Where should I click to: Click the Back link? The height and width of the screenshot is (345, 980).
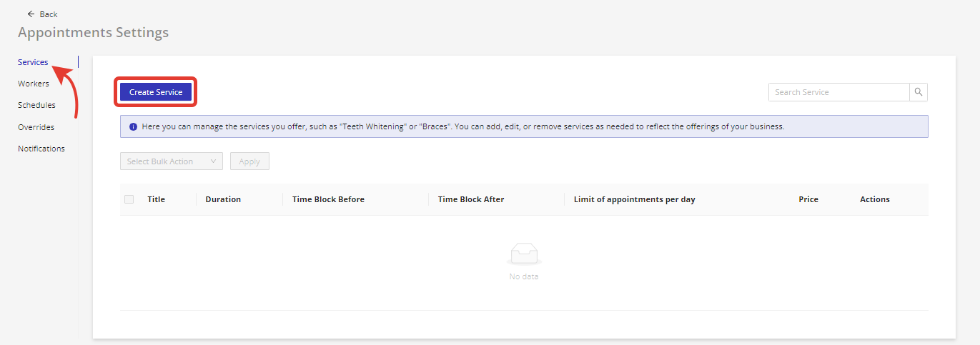[x=49, y=14]
